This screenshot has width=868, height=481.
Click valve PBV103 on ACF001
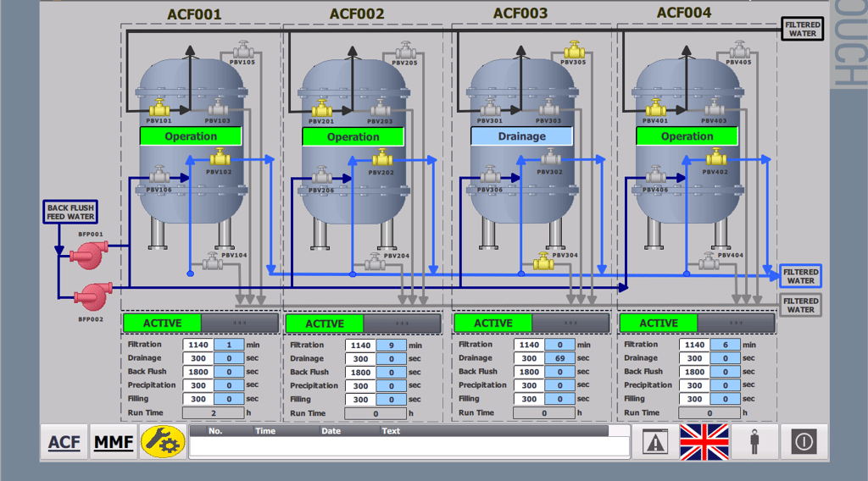(218, 108)
